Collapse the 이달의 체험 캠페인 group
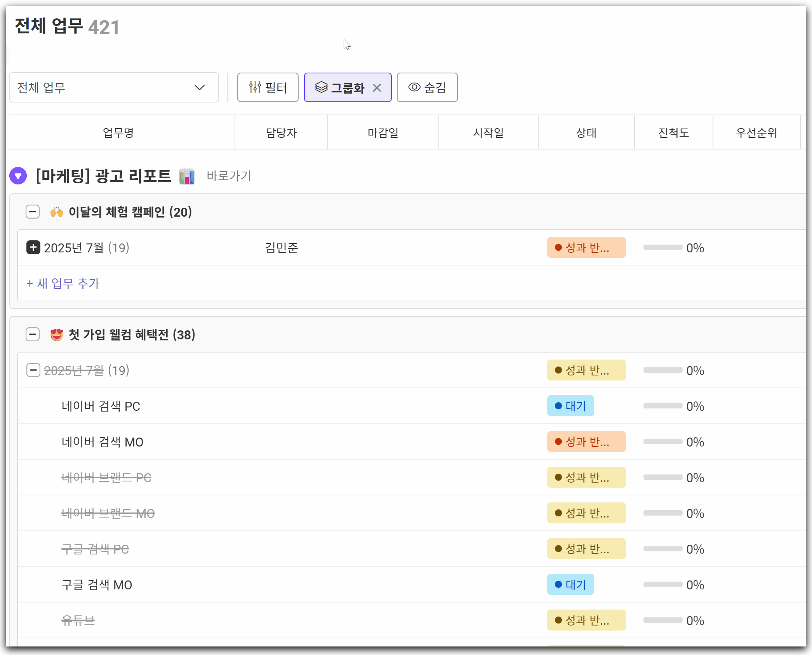 pyautogui.click(x=33, y=212)
